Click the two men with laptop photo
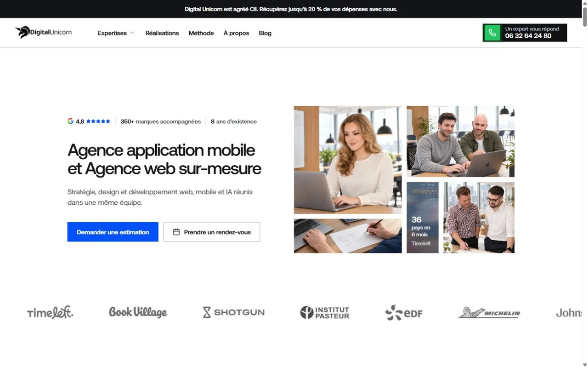 pos(460,141)
